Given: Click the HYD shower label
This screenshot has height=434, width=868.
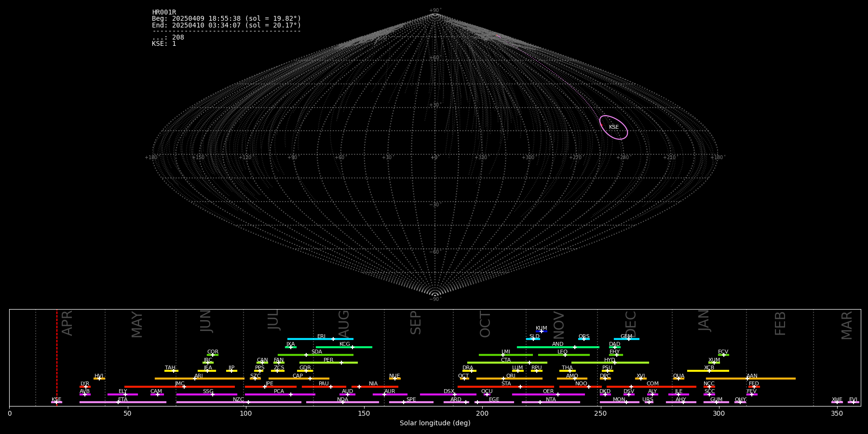Looking at the screenshot, I should [x=610, y=360].
